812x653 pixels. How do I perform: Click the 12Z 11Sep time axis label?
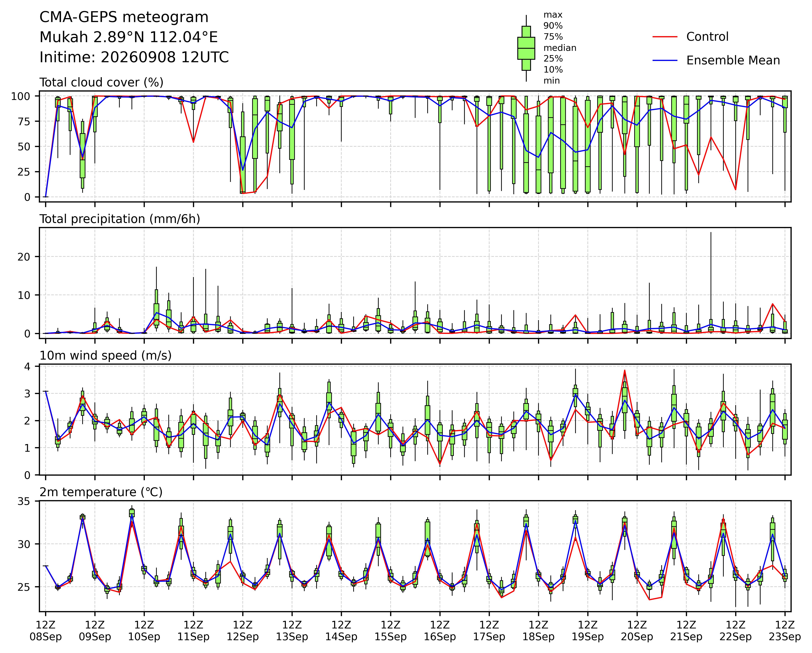(194, 631)
